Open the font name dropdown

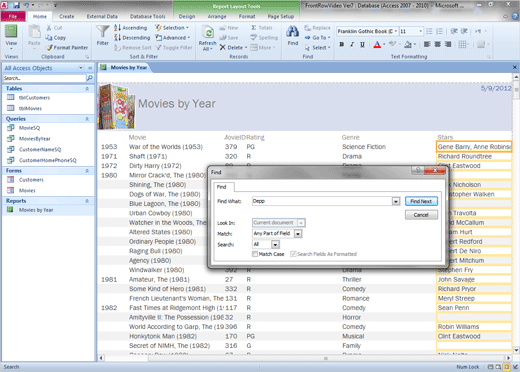[396, 31]
